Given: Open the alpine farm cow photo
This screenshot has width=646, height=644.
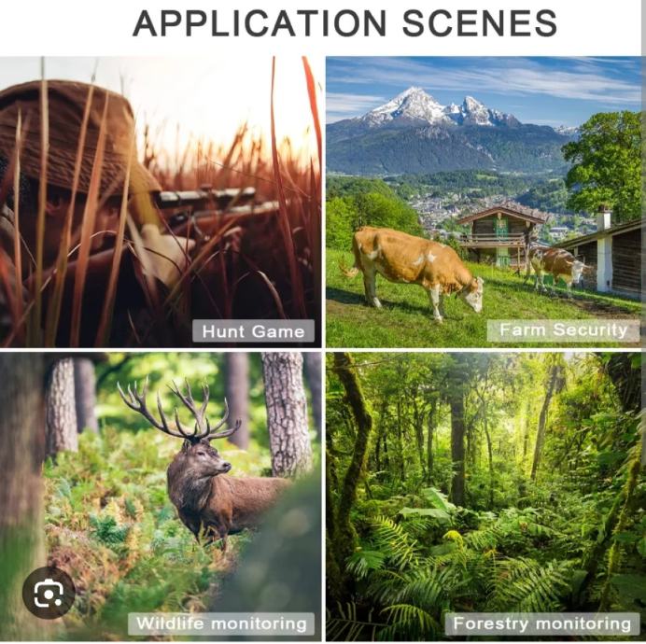Looking at the screenshot, I should tap(484, 202).
